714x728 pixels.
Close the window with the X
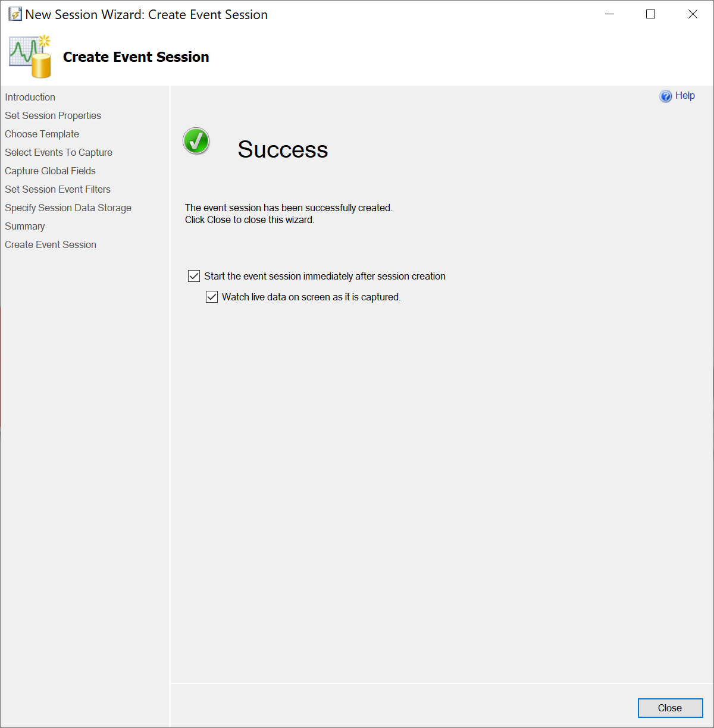[693, 14]
